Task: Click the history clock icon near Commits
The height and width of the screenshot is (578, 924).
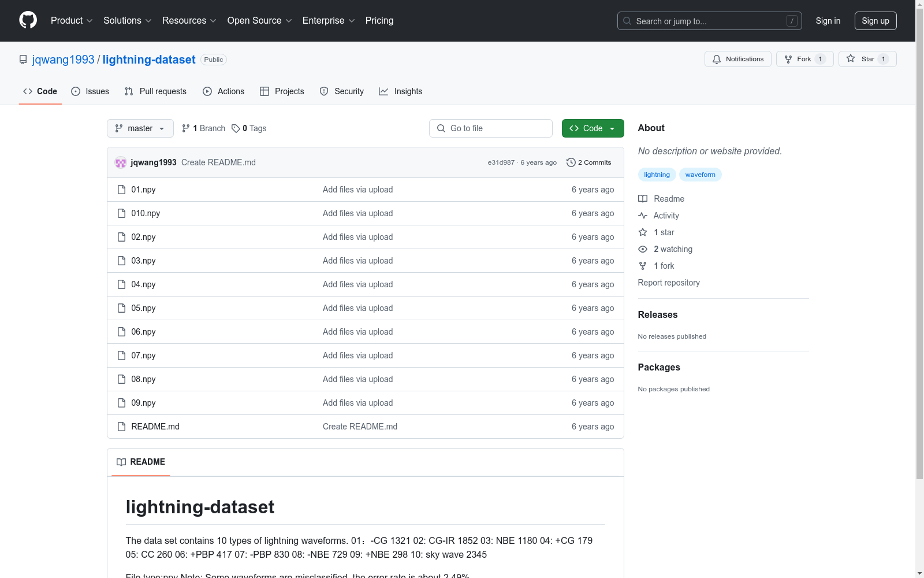Action: (571, 162)
